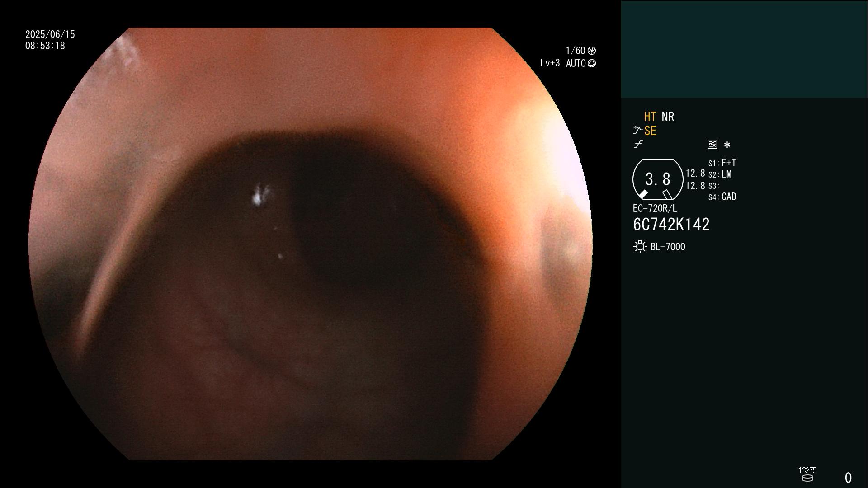
Task: Click the S2: LM switch assignment
Action: [720, 174]
